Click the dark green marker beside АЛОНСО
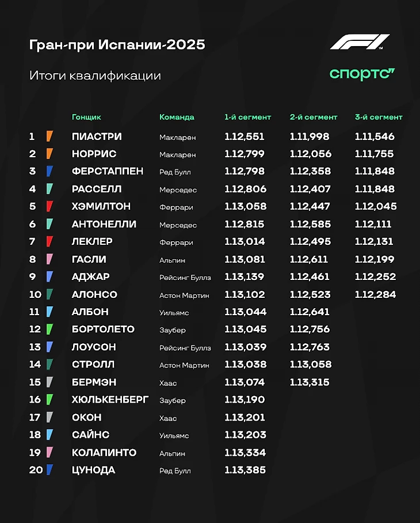 pos(49,294)
